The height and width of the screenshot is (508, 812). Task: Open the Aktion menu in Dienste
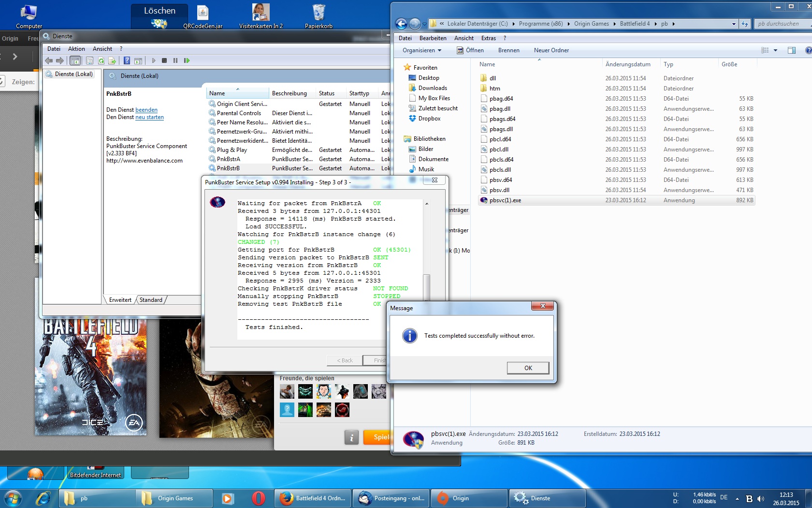76,49
